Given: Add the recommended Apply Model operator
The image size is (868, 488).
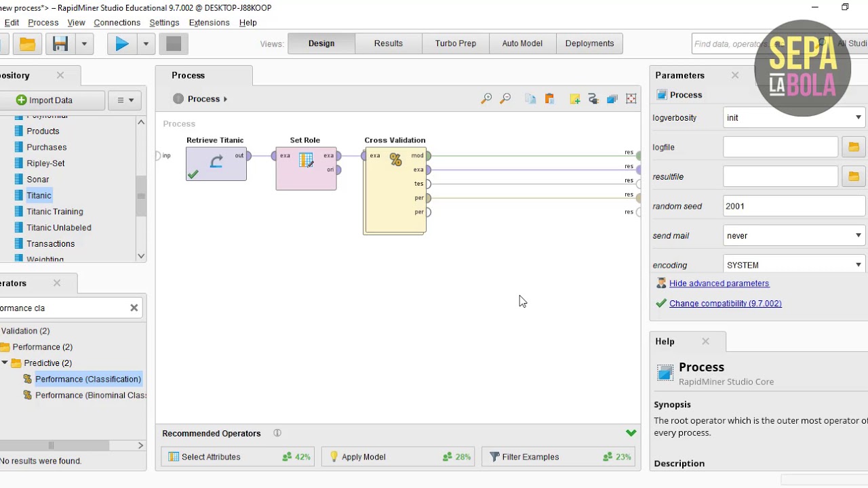Looking at the screenshot, I should click(x=398, y=457).
